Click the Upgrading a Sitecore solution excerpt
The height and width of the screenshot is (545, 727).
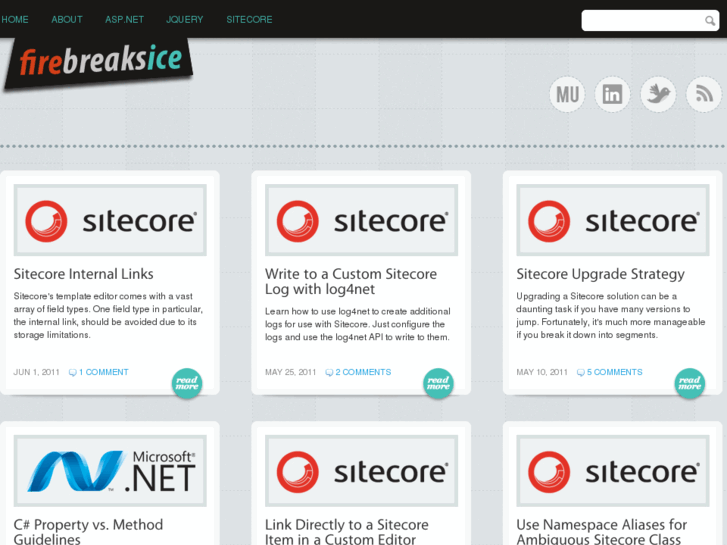click(x=611, y=315)
